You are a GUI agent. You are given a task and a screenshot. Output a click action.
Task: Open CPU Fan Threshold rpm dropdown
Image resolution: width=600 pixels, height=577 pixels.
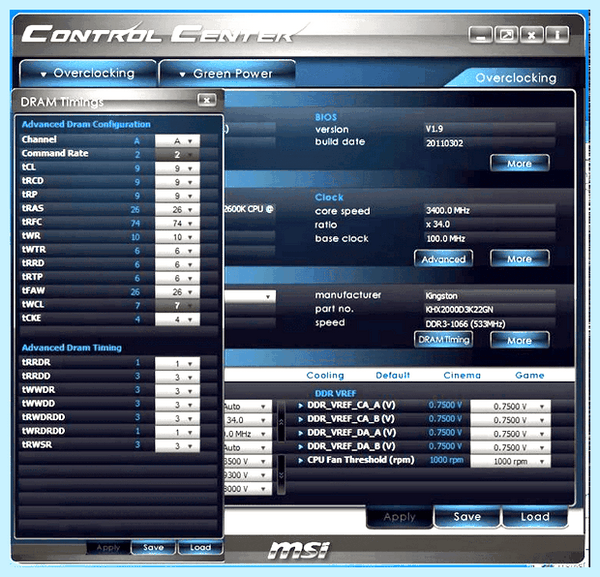tap(510, 461)
